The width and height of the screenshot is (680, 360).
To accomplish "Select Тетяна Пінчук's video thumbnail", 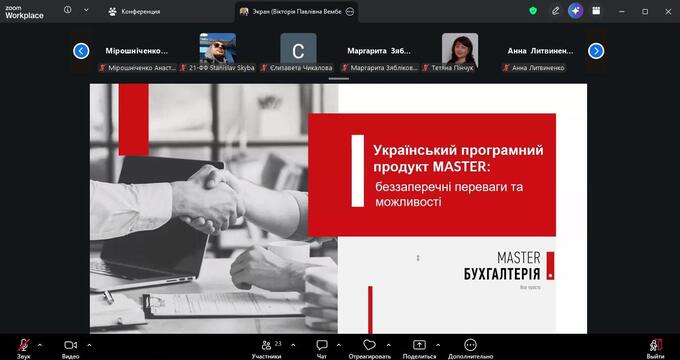I will (460, 49).
